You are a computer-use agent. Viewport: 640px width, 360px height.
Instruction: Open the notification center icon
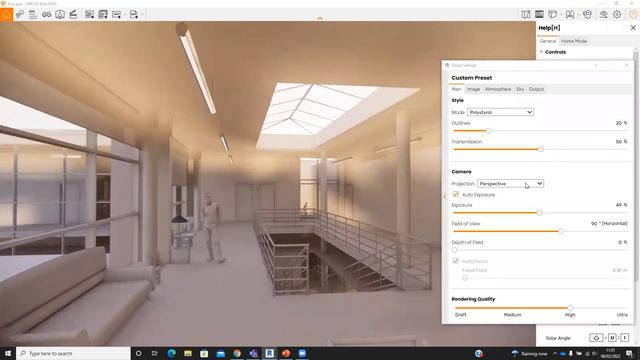pyautogui.click(x=630, y=353)
